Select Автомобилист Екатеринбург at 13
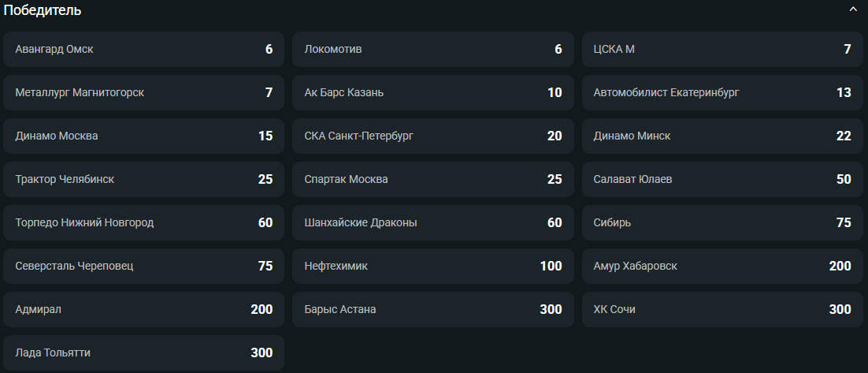The image size is (868, 373). tap(722, 92)
